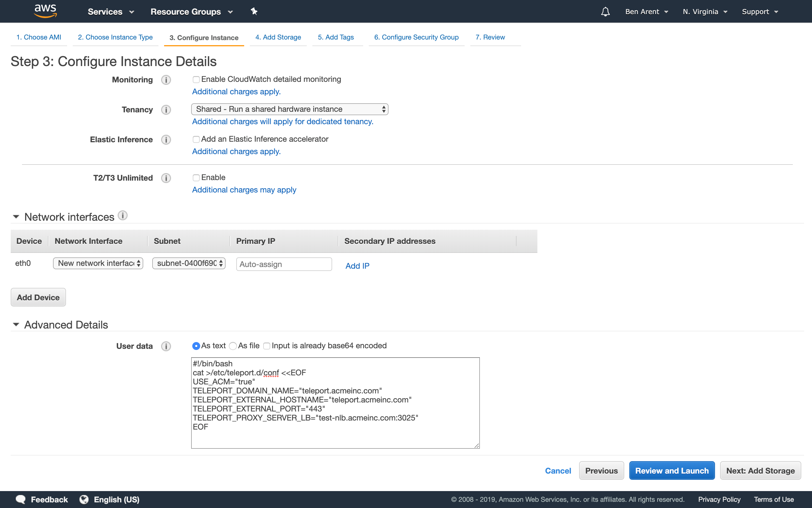Collapse the Advanced Details section
This screenshot has height=508, width=812.
(16, 325)
